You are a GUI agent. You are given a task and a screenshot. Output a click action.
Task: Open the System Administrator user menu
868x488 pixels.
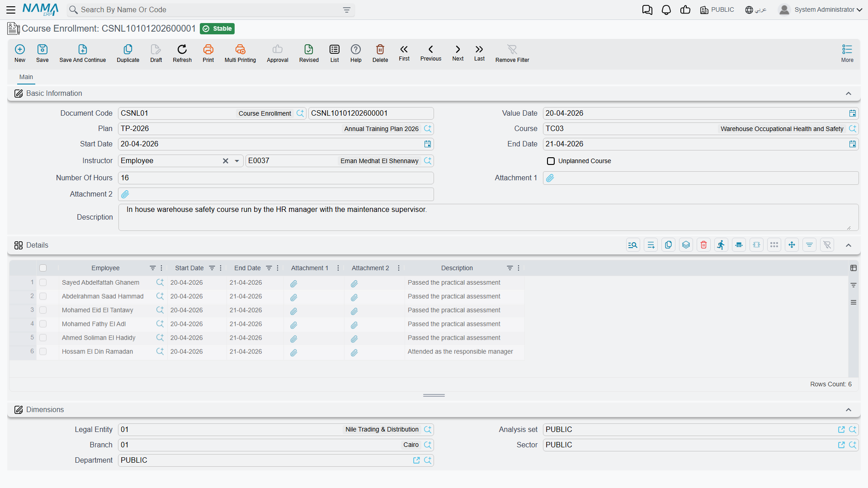point(821,9)
